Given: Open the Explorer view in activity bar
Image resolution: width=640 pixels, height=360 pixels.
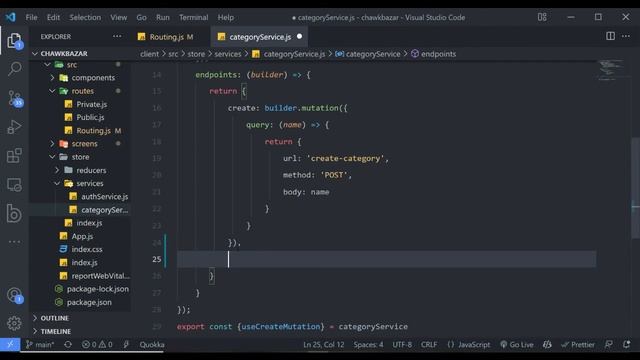Looking at the screenshot, I should pyautogui.click(x=14, y=41).
